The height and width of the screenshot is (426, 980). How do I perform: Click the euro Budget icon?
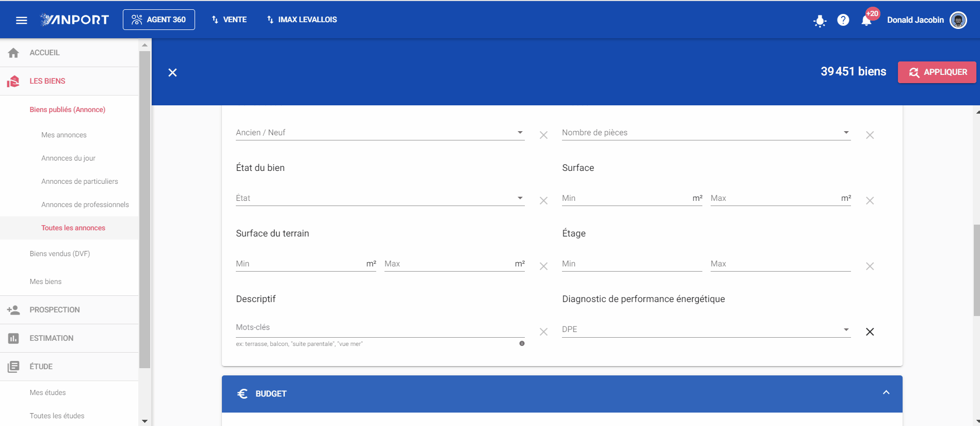click(x=242, y=393)
